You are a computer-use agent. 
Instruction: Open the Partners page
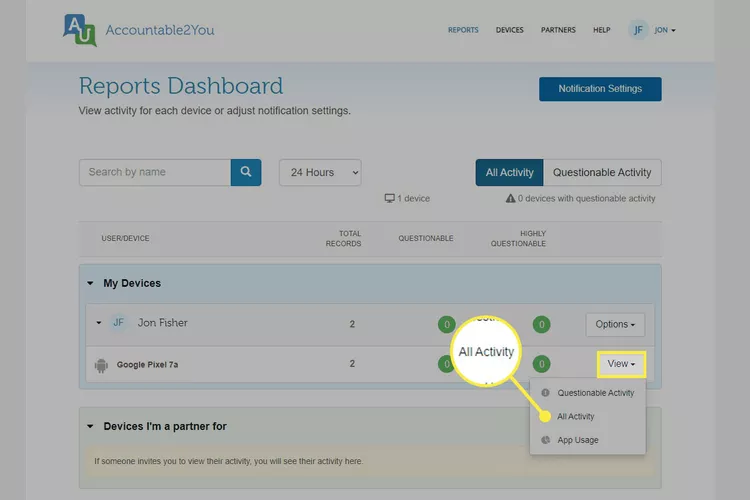[x=558, y=30]
